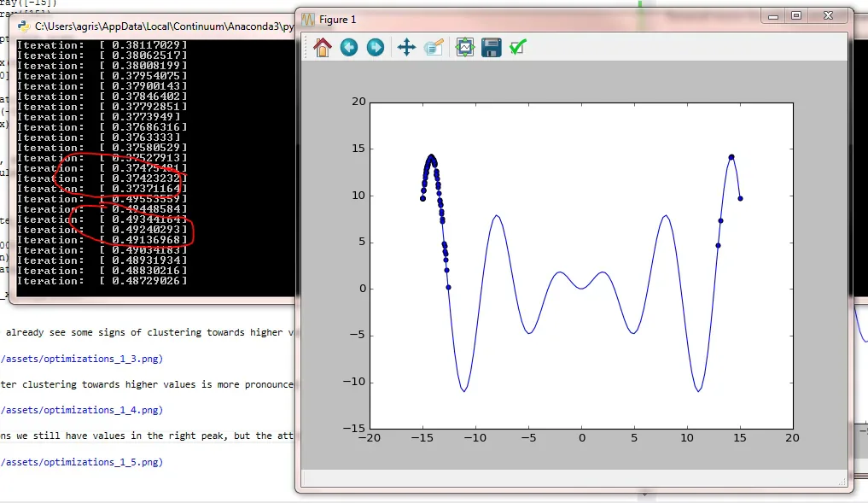Image resolution: width=868 pixels, height=503 pixels.
Task: Click the optimizations_1_4.png link in the editor
Action: point(81,410)
